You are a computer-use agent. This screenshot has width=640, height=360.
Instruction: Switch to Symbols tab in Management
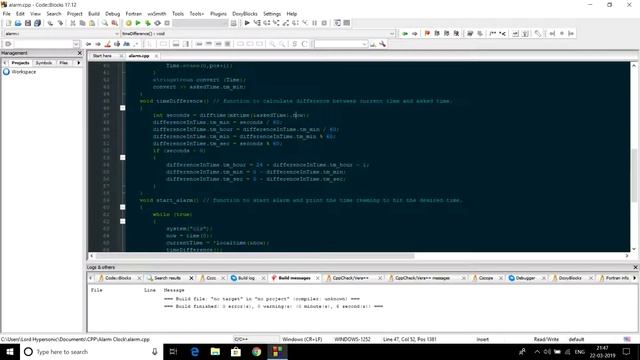[44, 63]
